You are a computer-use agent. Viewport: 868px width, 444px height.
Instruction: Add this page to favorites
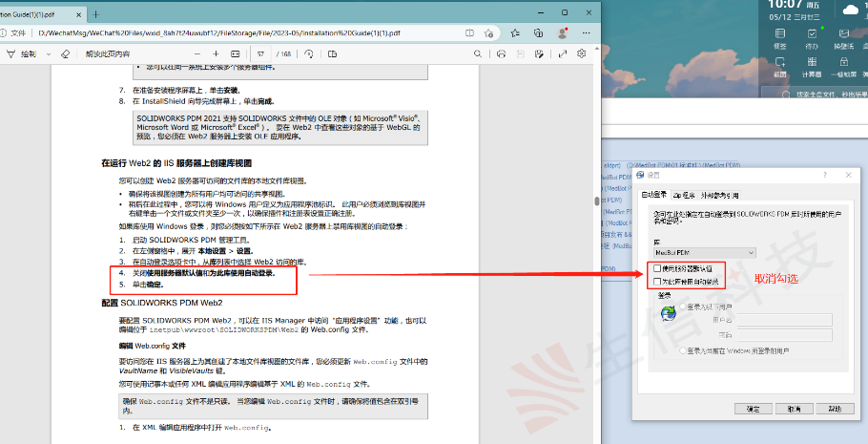488,33
